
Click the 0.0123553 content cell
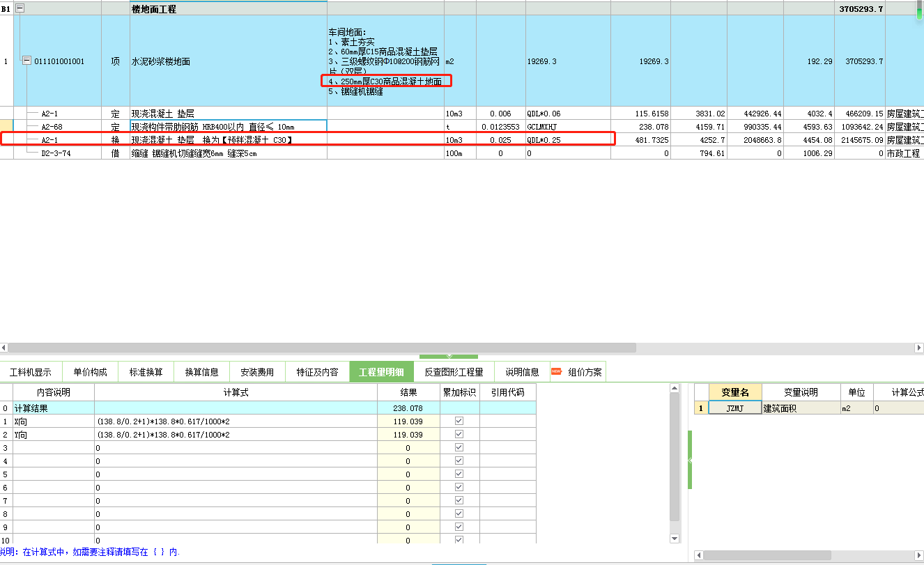click(500, 127)
